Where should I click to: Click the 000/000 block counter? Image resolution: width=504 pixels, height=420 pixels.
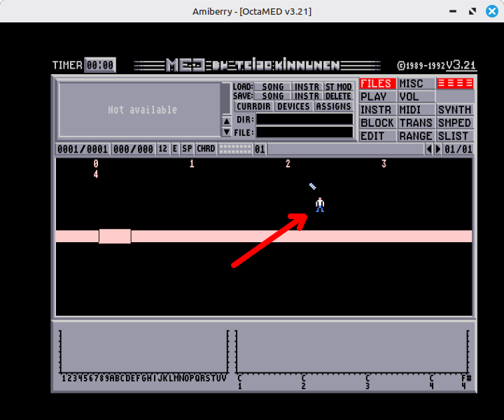134,149
